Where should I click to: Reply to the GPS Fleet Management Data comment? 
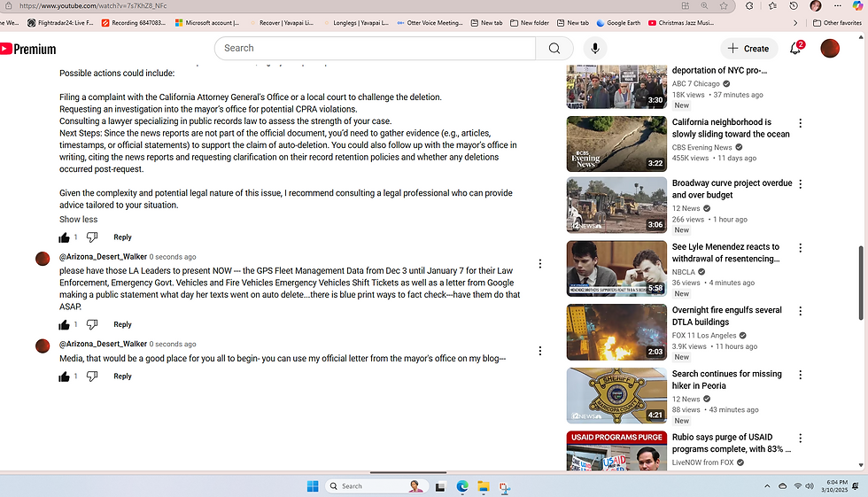click(x=122, y=324)
